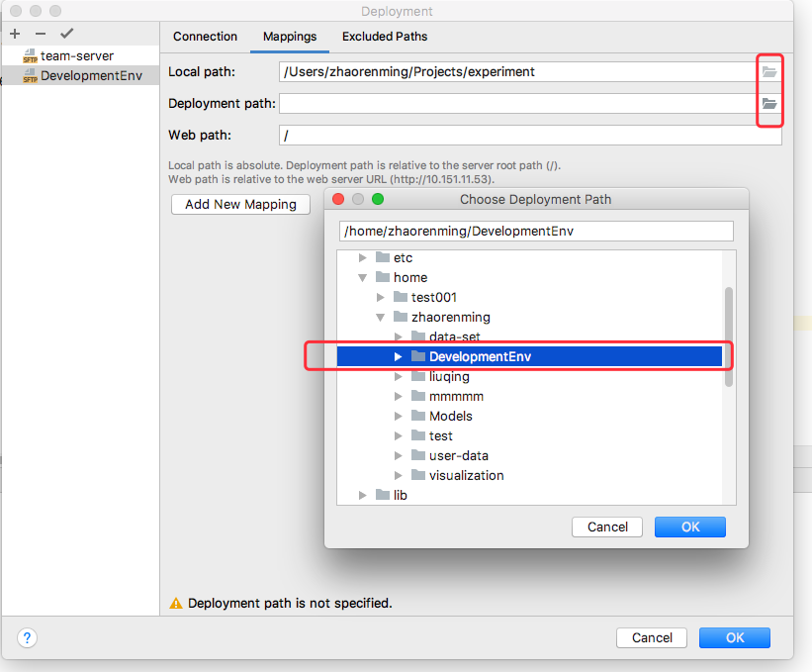This screenshot has width=812, height=672.
Task: Browse for Local path folder icon
Action: pos(769,72)
